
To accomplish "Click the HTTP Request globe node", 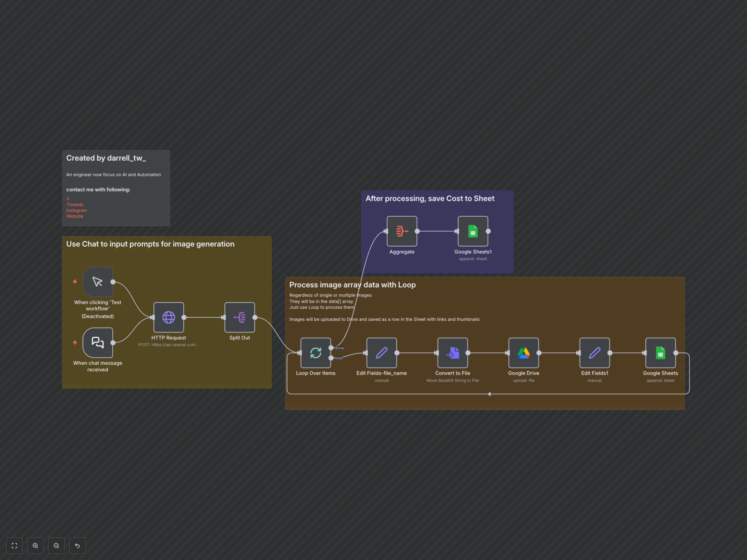I will pyautogui.click(x=168, y=317).
